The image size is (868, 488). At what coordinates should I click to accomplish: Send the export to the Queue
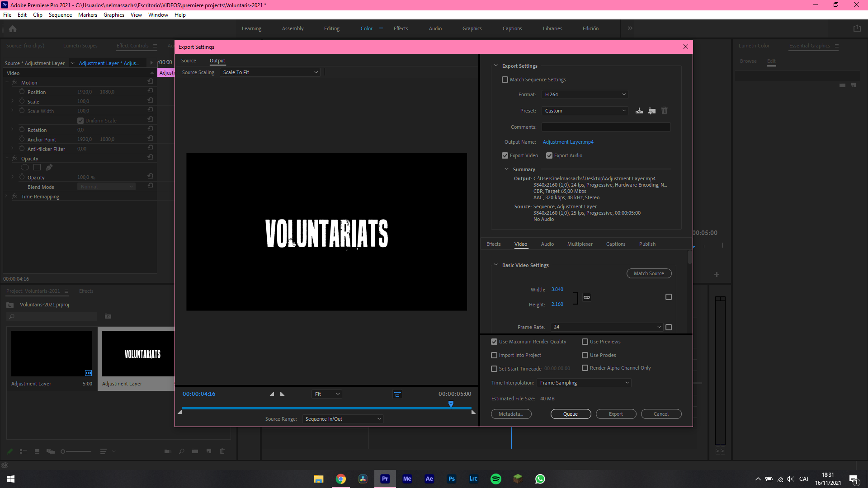(571, 414)
